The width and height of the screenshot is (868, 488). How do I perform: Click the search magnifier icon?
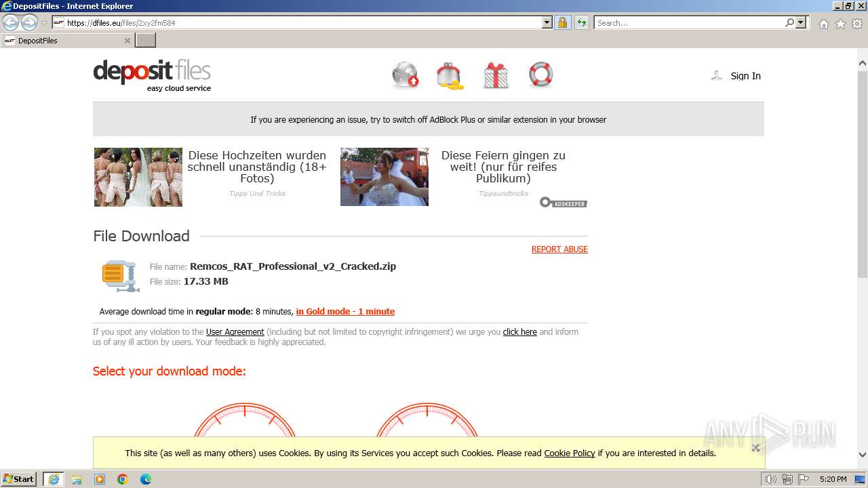[789, 22]
